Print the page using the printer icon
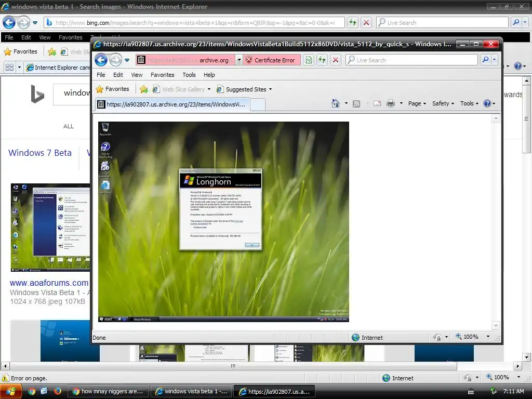The width and height of the screenshot is (532, 399). [391, 103]
